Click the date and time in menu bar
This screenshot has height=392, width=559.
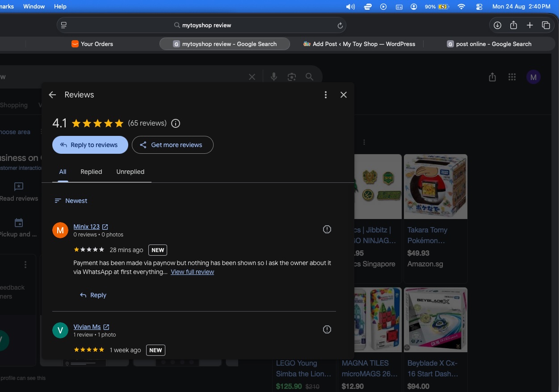pyautogui.click(x=521, y=7)
